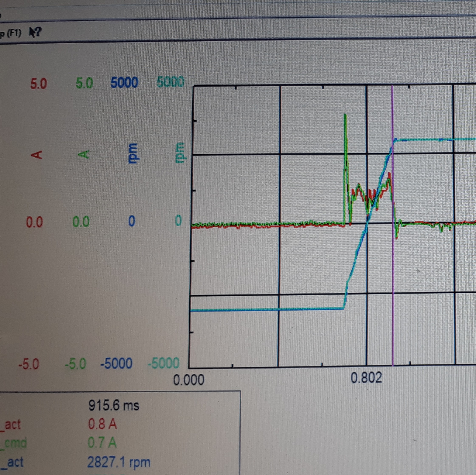This screenshot has height=475, width=476.
Task: Click the red A unit axis label
Action: [37, 155]
